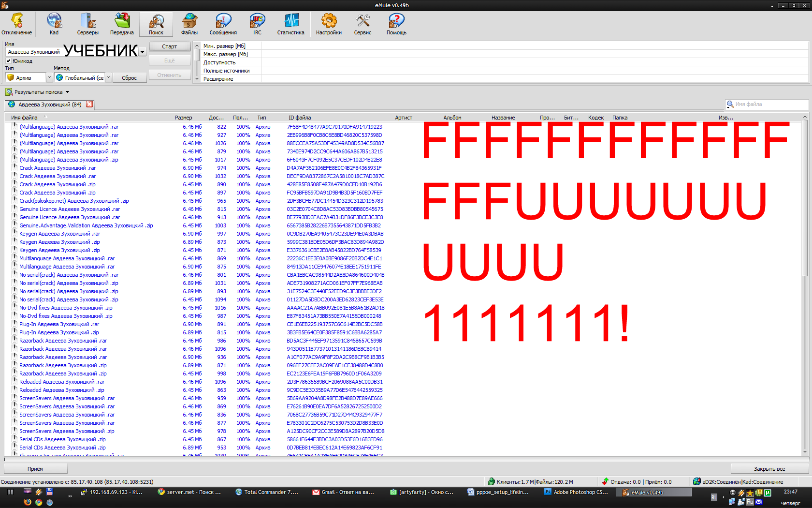Switch to Adobe Photoshop CS taskbar button

point(577,492)
